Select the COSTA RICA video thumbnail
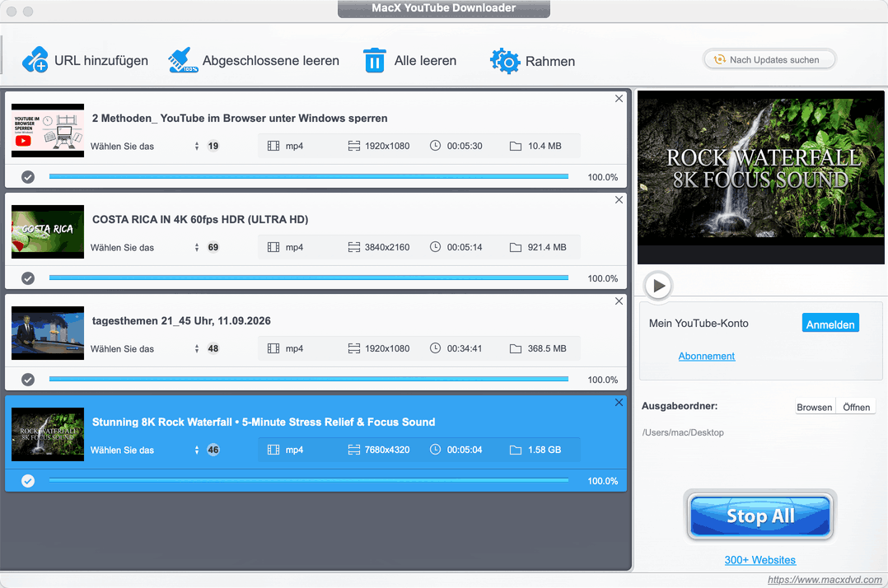888x588 pixels. pos(48,231)
